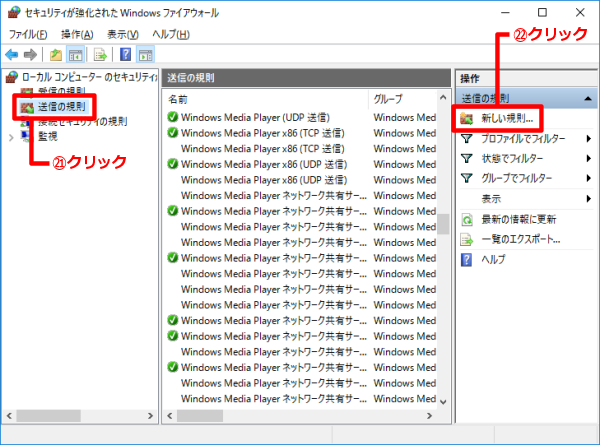
Task: Click the 名前 column header
Action: pyautogui.click(x=178, y=100)
